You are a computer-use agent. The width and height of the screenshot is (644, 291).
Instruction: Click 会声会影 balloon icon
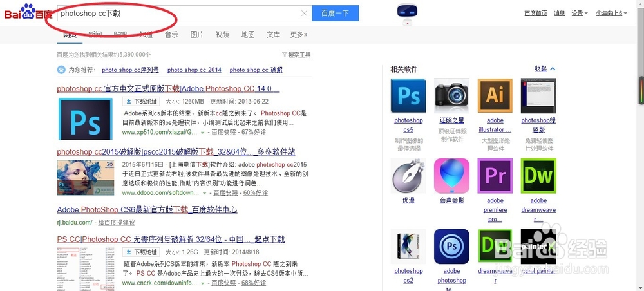pos(452,176)
